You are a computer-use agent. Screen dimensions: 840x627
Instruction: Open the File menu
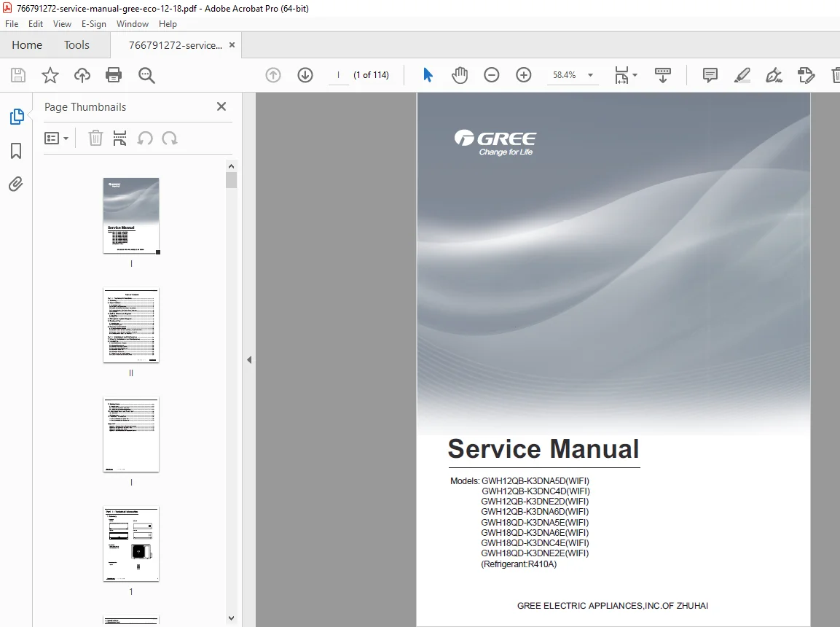click(x=12, y=24)
